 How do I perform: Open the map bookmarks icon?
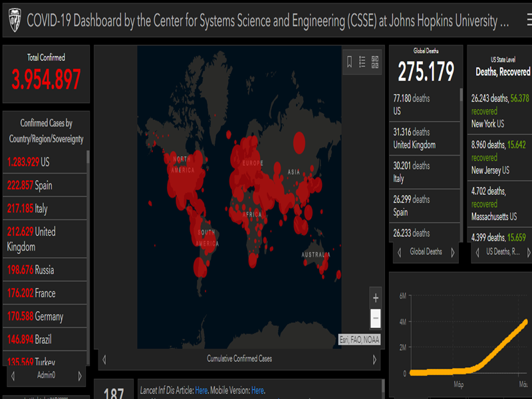point(349,62)
